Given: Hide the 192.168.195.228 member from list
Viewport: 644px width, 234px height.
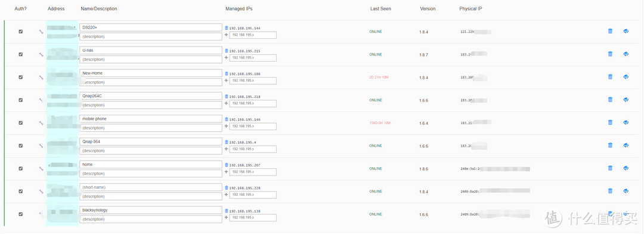Looking at the screenshot, I should click(626, 191).
